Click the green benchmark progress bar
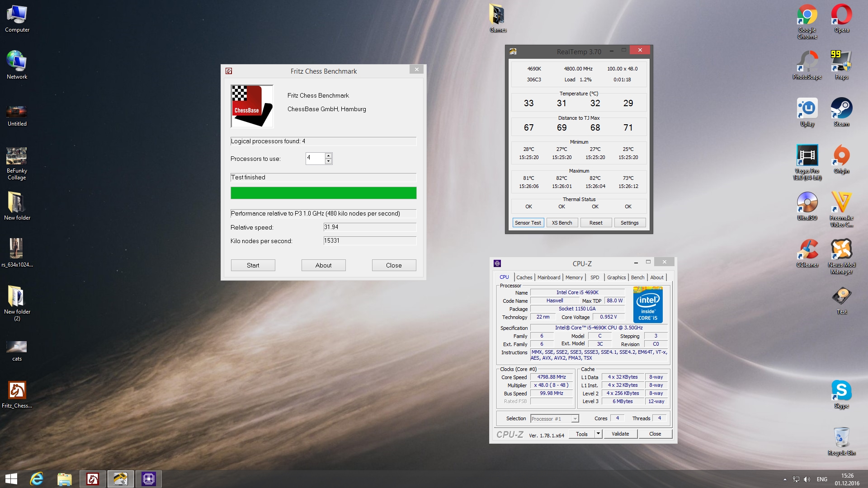 (323, 193)
